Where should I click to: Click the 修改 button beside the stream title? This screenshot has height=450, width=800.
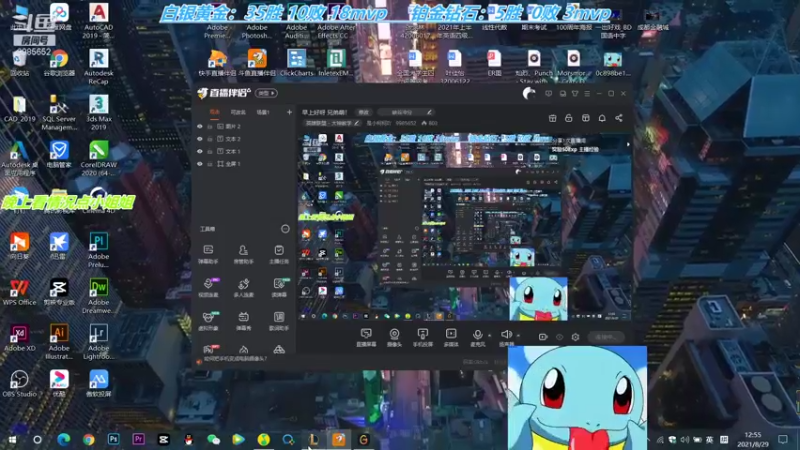coord(363,112)
